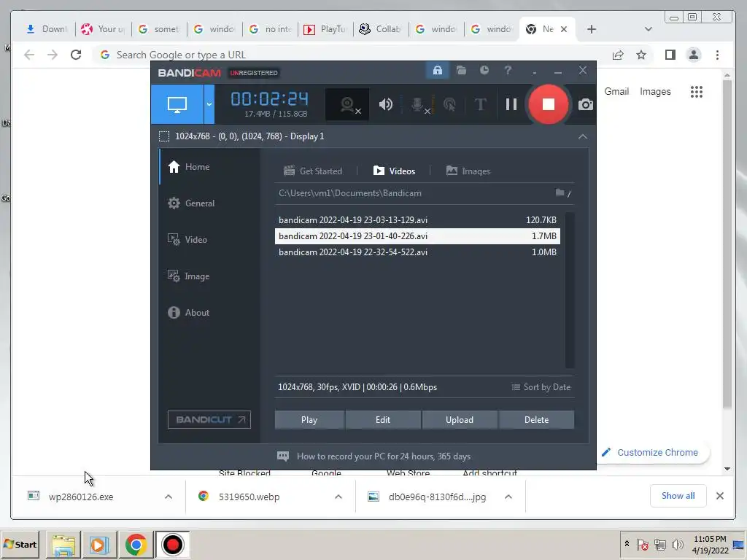Switch to Images tab
The height and width of the screenshot is (560, 747).
(x=468, y=171)
